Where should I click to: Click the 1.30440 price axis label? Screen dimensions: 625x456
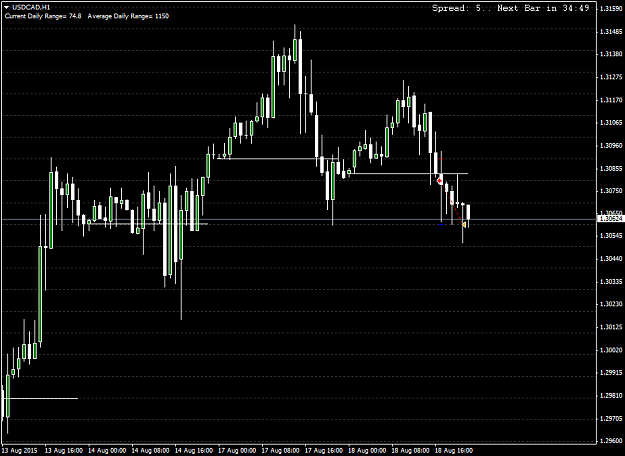[x=610, y=259]
